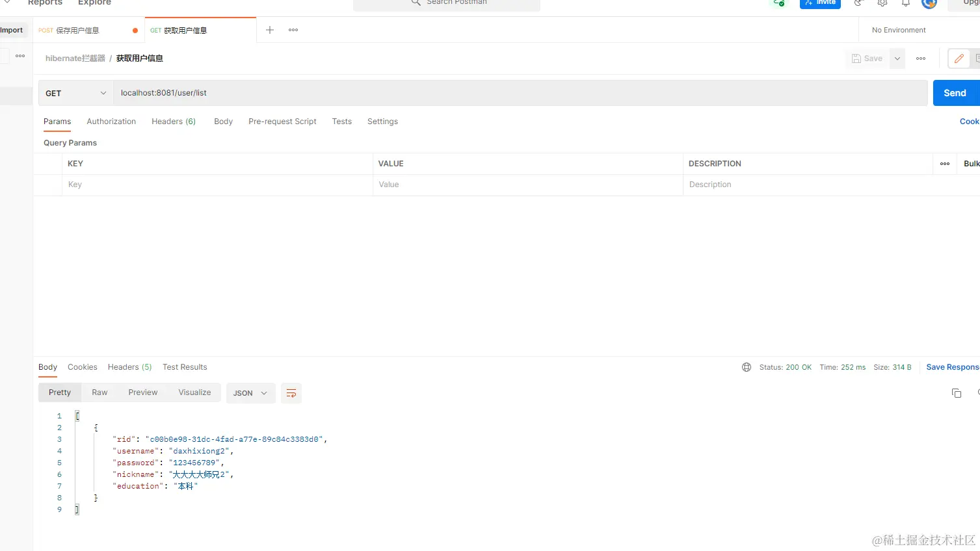Viewport: 980px width, 551px height.
Task: Select the response Body tab
Action: [47, 367]
